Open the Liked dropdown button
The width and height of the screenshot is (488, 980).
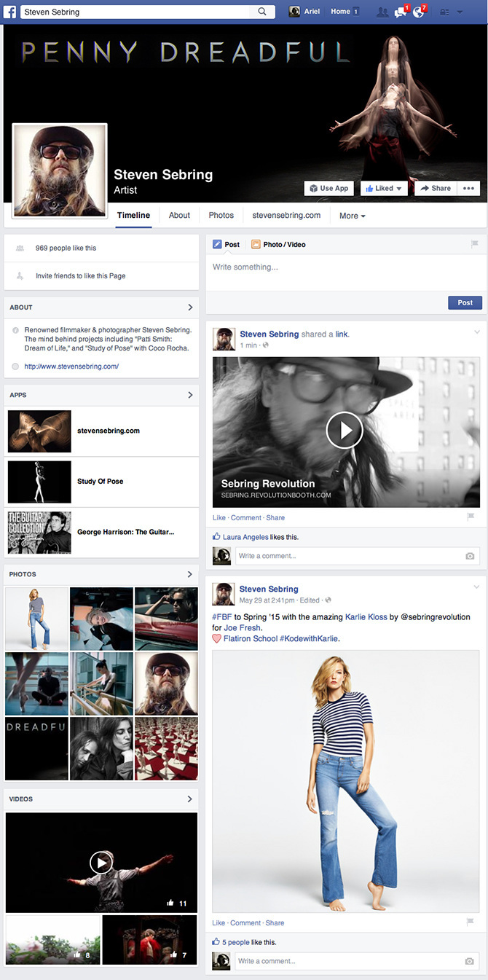tap(384, 188)
